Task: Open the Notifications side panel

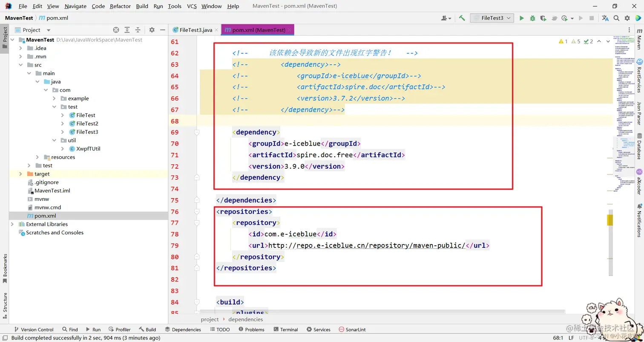Action: (x=639, y=220)
